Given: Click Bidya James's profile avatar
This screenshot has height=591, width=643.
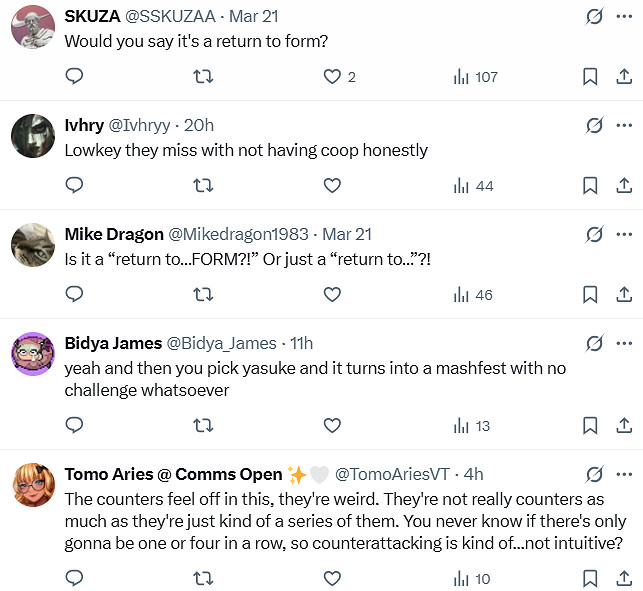Looking at the screenshot, I should coord(33,354).
